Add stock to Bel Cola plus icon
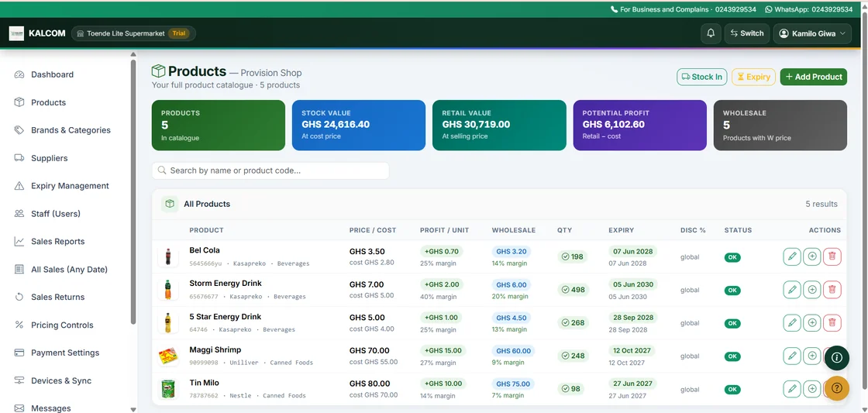 812,256
